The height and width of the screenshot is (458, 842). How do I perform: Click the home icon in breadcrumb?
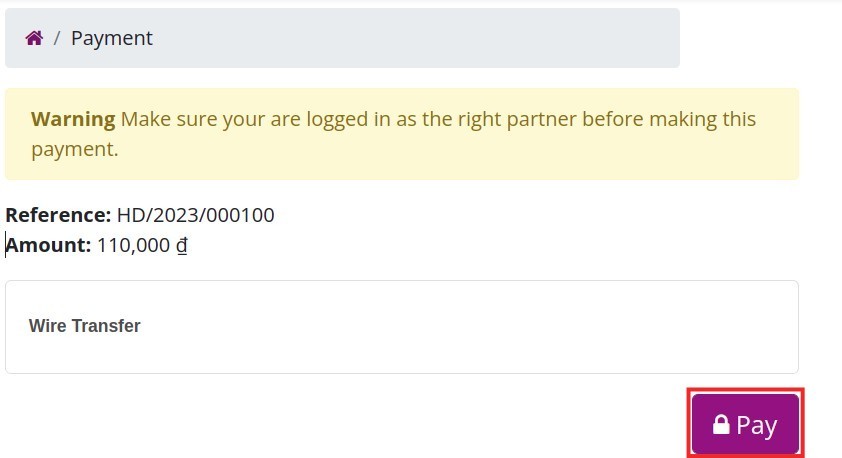pos(34,38)
